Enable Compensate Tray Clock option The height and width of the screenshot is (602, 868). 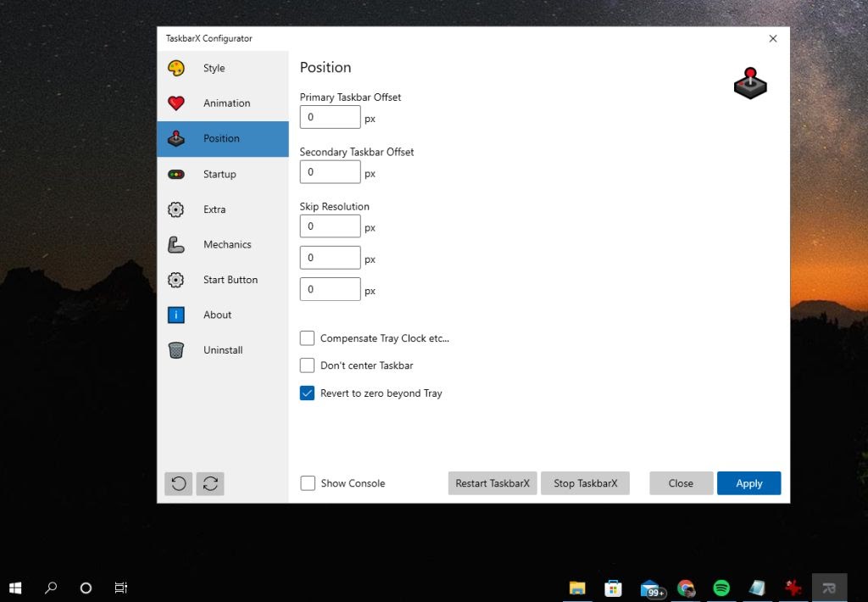(x=308, y=337)
